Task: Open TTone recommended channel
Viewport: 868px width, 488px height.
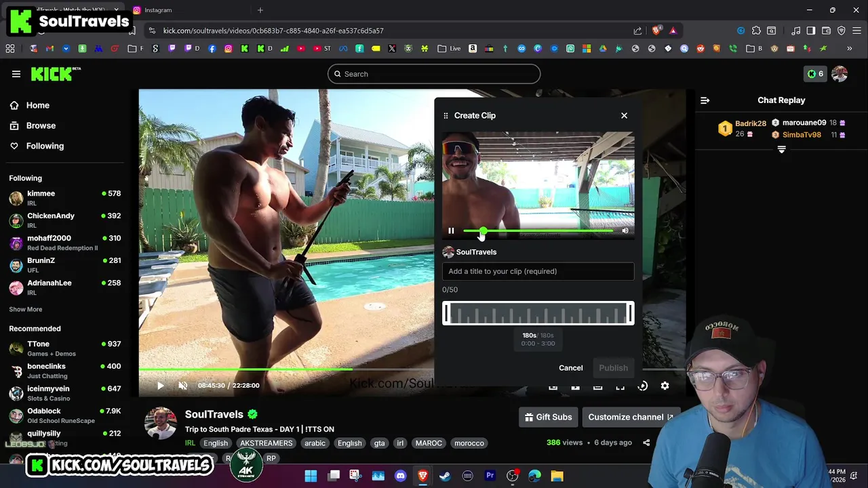Action: (x=65, y=348)
